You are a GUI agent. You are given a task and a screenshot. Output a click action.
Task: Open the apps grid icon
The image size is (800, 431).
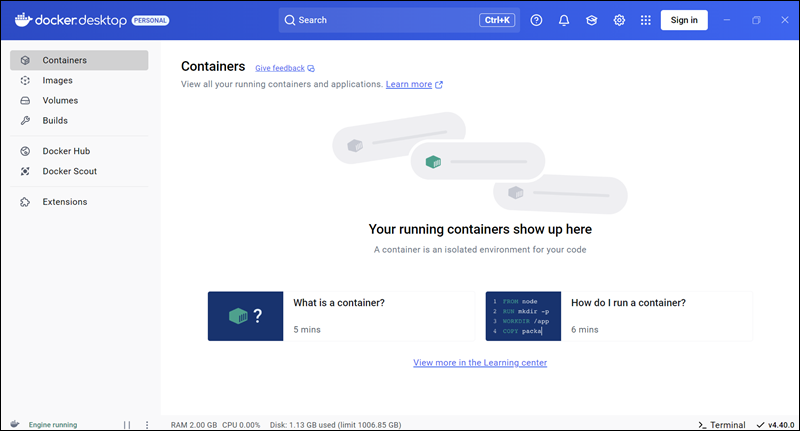click(x=645, y=20)
